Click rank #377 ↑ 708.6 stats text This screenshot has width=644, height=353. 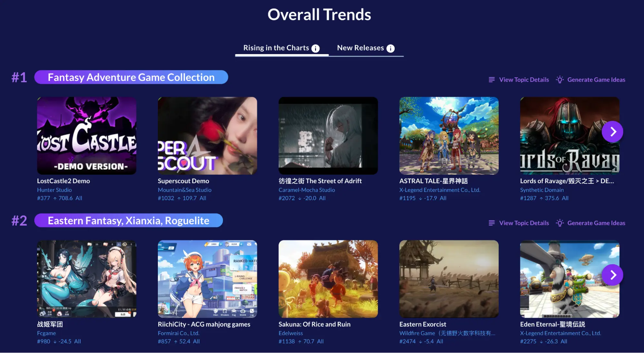[x=60, y=198]
